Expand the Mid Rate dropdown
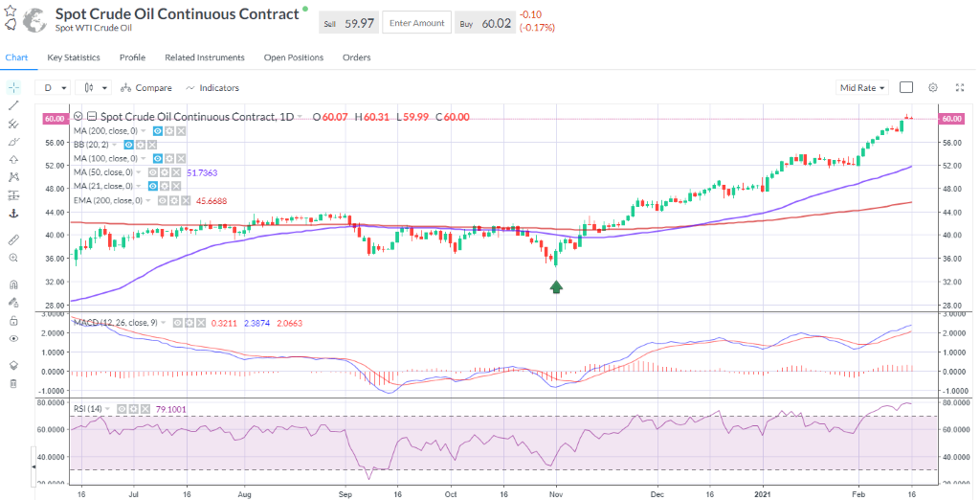Screen dimensions: 980x500 [x=862, y=87]
